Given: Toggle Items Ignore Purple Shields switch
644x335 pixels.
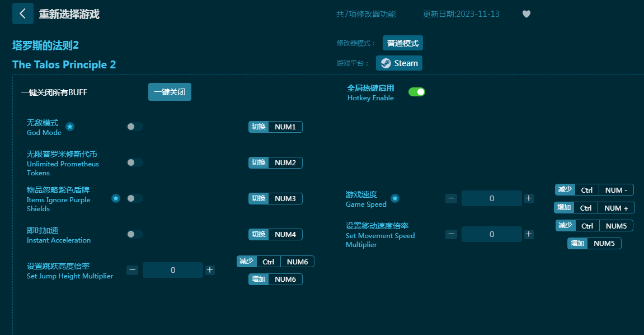Looking at the screenshot, I should [135, 198].
